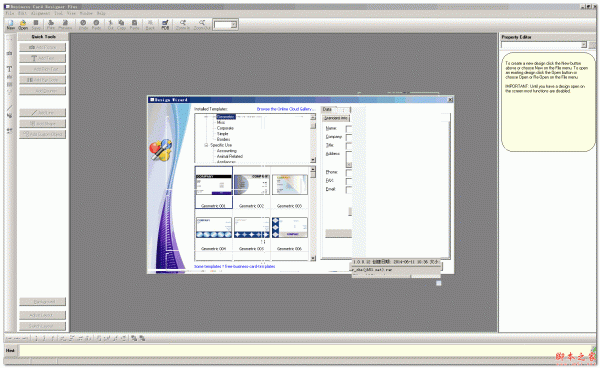Choose the Geometric 004 template thumbnail
The width and height of the screenshot is (600, 368).
214,228
